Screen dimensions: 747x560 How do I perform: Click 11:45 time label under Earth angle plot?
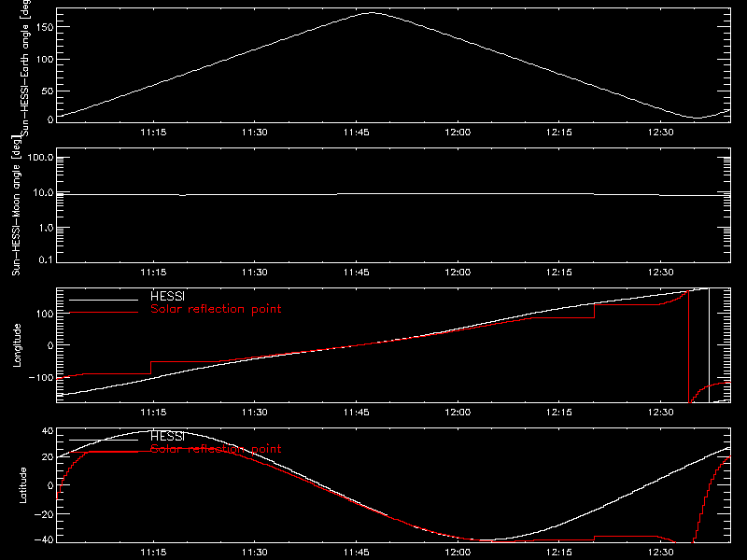click(x=357, y=133)
